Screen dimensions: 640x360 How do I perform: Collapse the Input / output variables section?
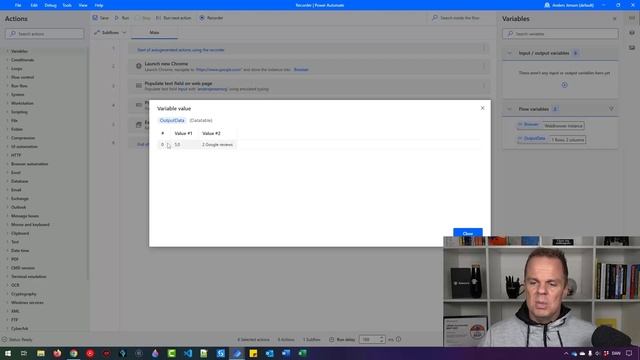coord(509,53)
